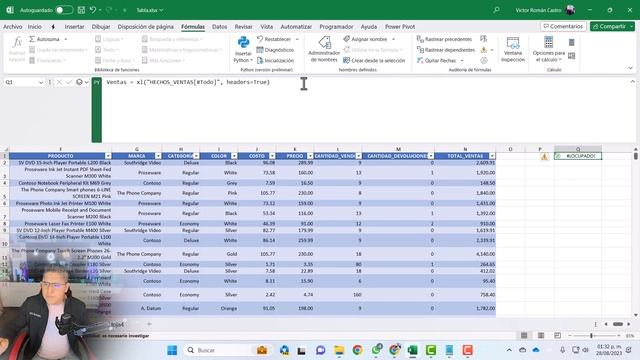Screen dimensions: 640x360
Task: Switch to Normal view in status bar
Action: (524, 336)
